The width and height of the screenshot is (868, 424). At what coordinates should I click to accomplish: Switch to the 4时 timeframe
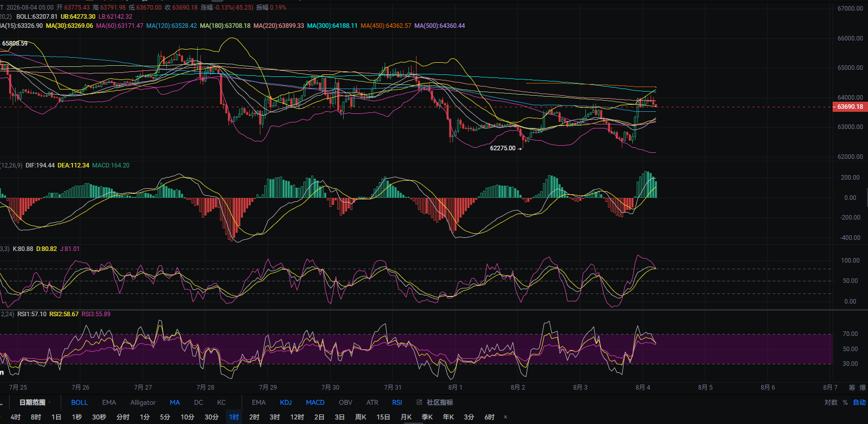click(16, 417)
